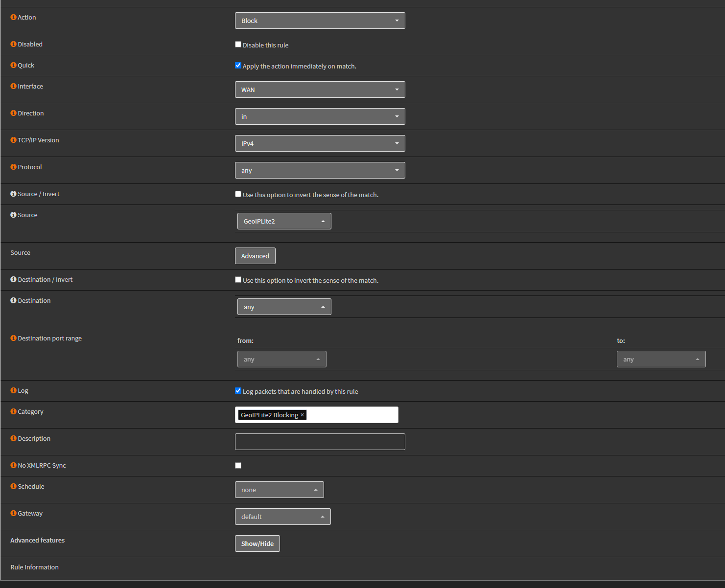This screenshot has height=588, width=725.
Task: Expand the Interface dropdown showing WAN
Action: (320, 90)
